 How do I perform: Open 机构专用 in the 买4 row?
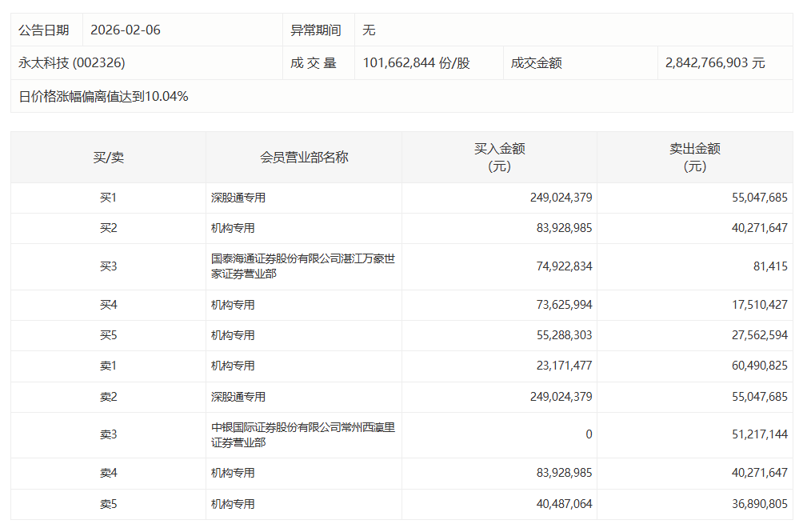click(233, 305)
